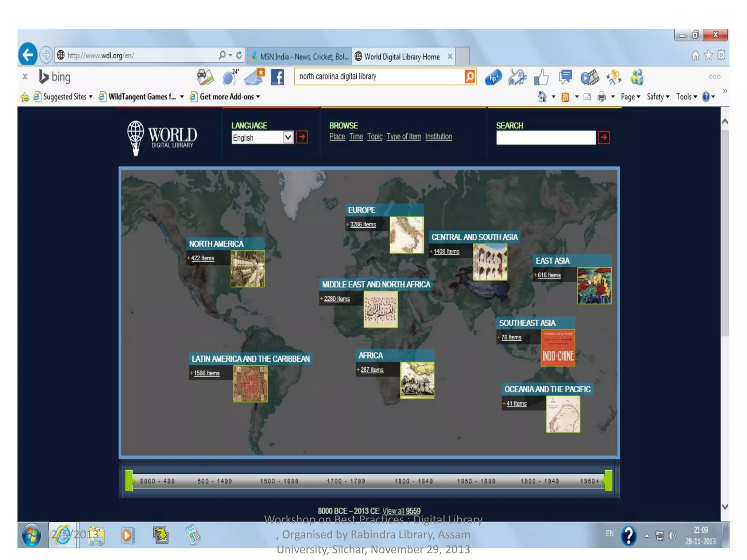Expand the Language English dropdown

(288, 137)
